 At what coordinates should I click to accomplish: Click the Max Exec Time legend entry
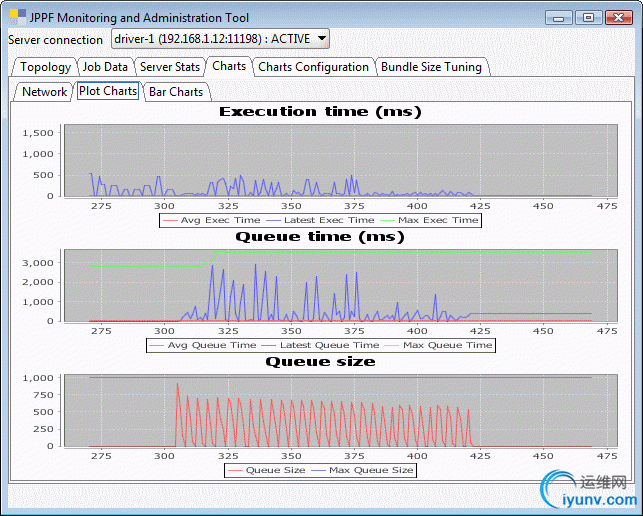tap(429, 220)
